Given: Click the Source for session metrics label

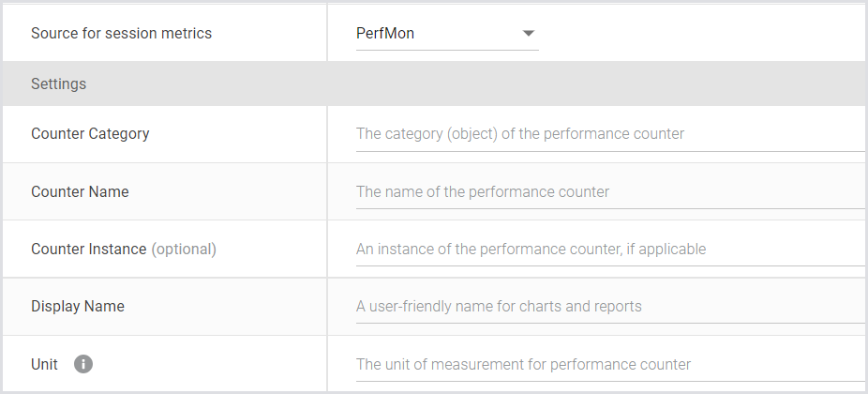Looking at the screenshot, I should click(x=121, y=34).
